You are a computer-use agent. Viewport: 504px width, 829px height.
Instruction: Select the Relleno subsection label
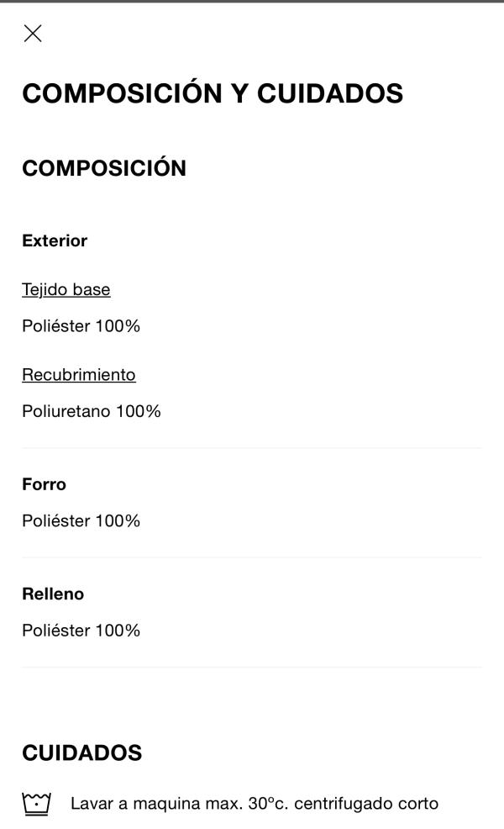tap(53, 594)
